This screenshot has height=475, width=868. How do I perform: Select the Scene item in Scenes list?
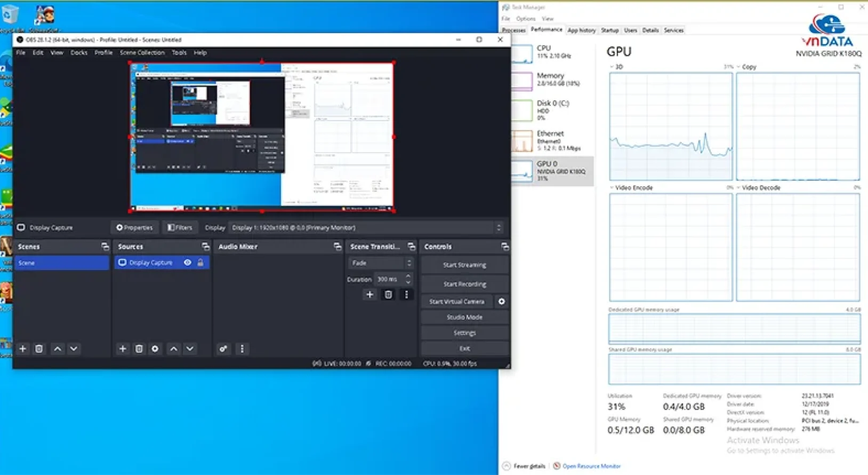[62, 263]
